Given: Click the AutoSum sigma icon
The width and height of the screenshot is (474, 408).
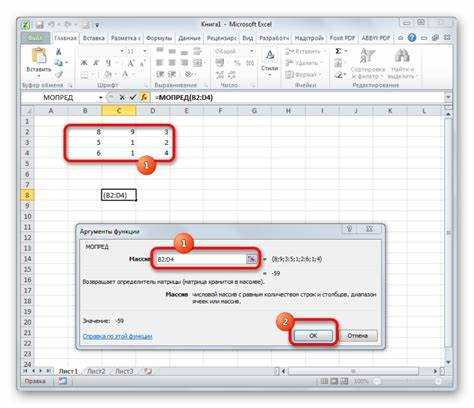Looking at the screenshot, I should click(x=338, y=51).
